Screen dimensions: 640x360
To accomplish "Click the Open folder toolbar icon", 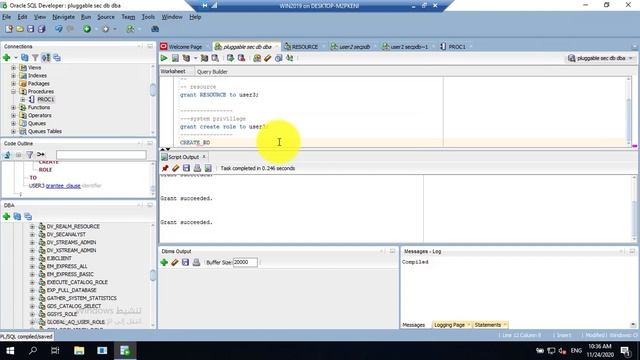I will [20, 29].
